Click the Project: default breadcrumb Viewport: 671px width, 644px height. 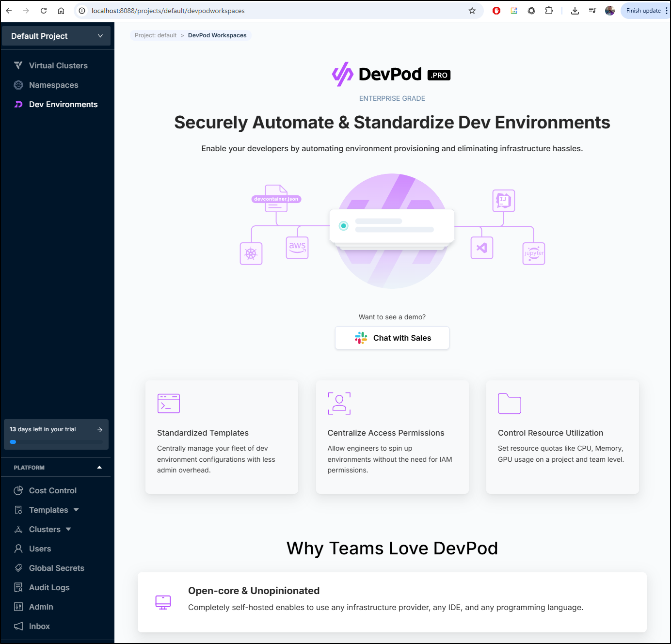pos(156,35)
